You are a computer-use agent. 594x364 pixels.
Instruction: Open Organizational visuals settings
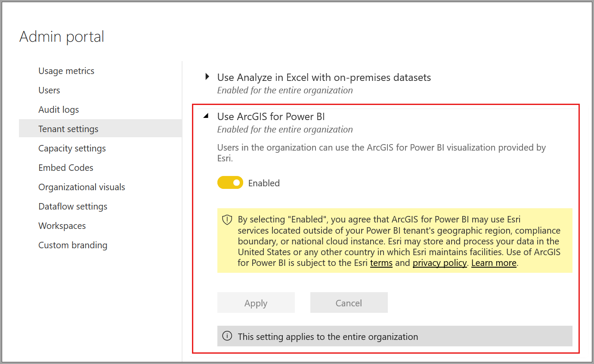pyautogui.click(x=82, y=187)
